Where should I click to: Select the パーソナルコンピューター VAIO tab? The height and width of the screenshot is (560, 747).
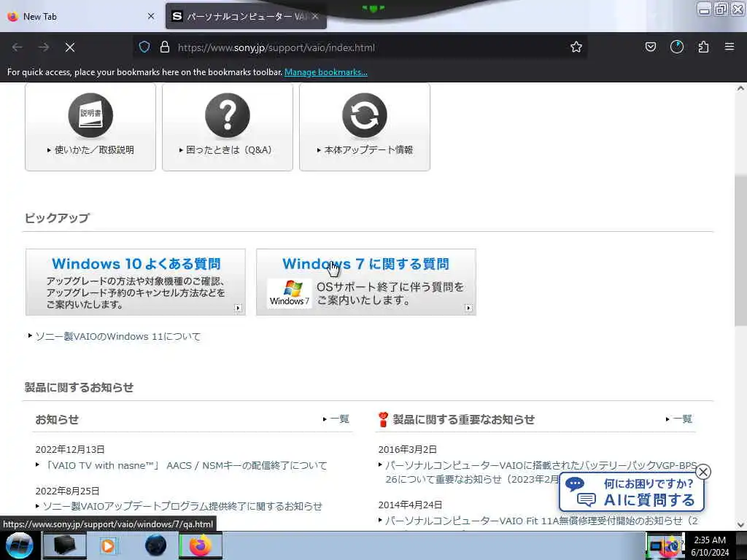tap(246, 16)
